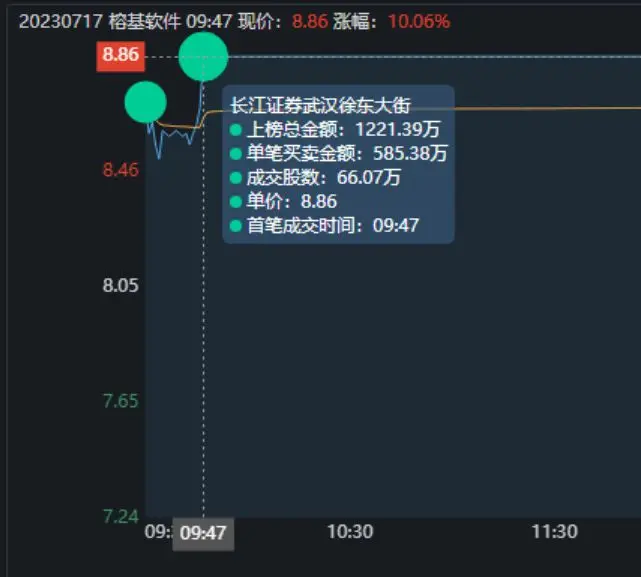The width and height of the screenshot is (641, 577).
Task: Click the green 7.24 price axis label
Action: point(121,516)
